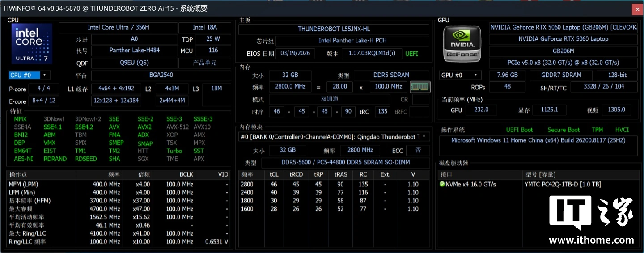Screen dimensions: 644x253
Task: Click the E-core 8+4 / 12 value
Action: point(44,100)
